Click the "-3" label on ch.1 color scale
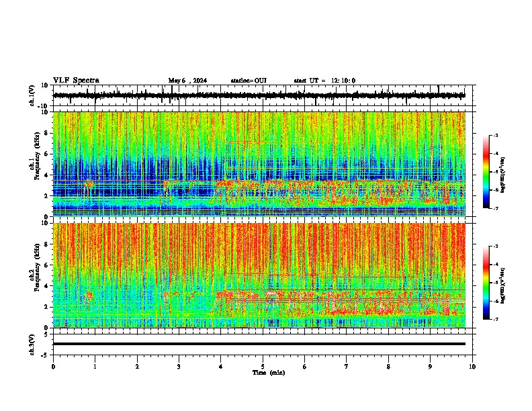 click(x=496, y=135)
